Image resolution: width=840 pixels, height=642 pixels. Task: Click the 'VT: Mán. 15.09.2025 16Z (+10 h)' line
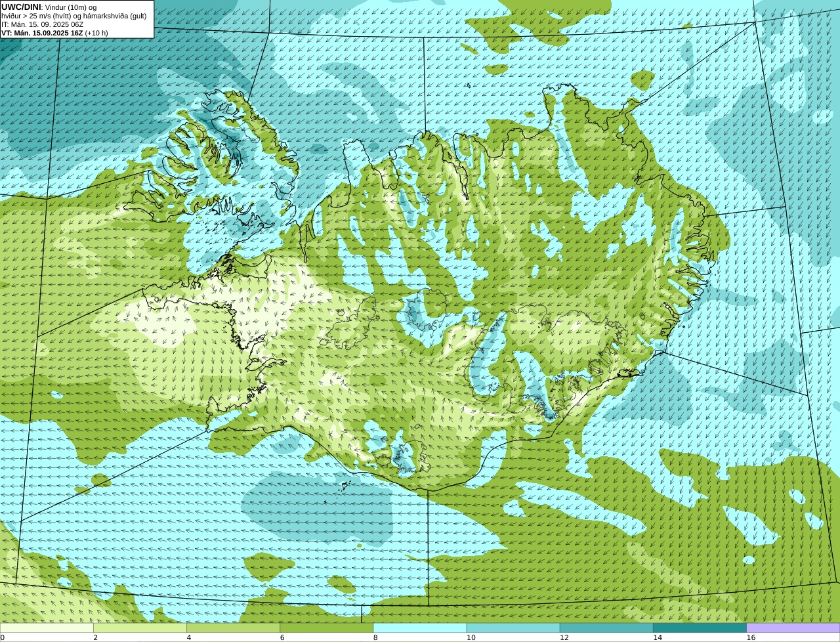click(x=54, y=33)
